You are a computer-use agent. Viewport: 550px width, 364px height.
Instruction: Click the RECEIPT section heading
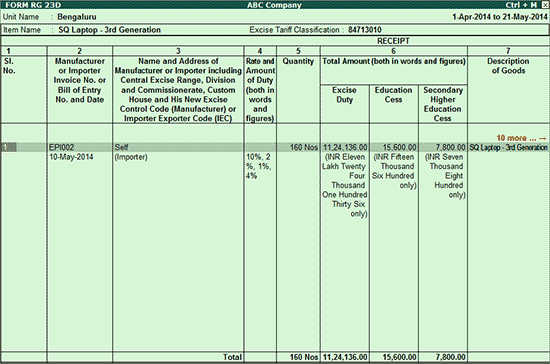(393, 41)
